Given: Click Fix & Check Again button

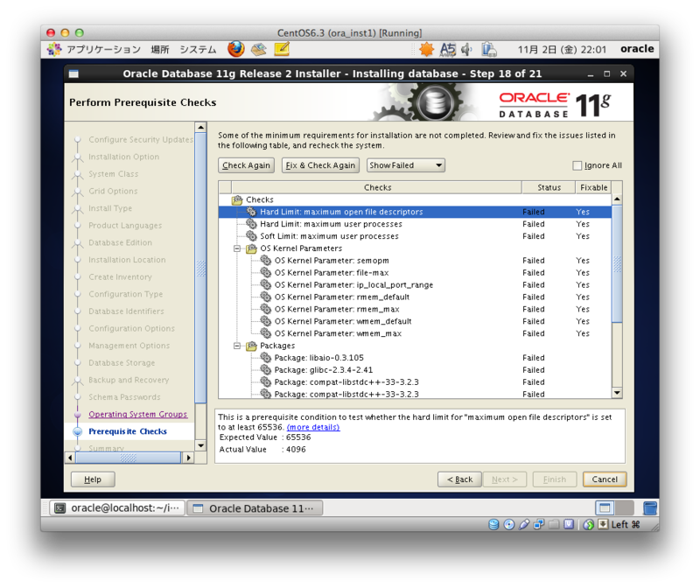Looking at the screenshot, I should (x=320, y=165).
